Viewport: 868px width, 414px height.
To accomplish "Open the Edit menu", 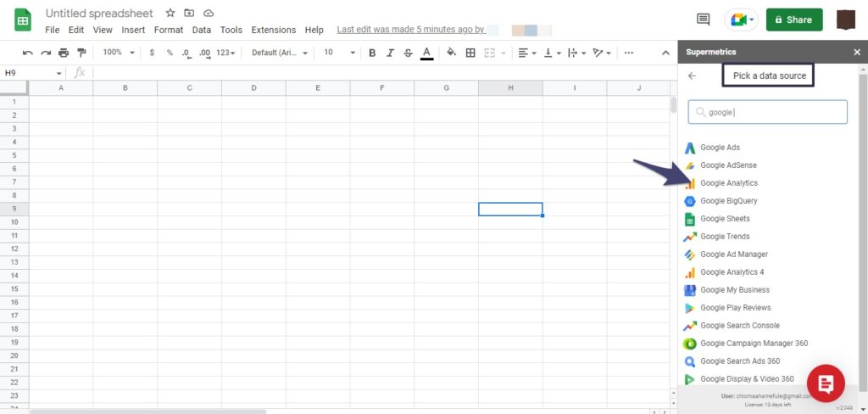I will [x=76, y=30].
